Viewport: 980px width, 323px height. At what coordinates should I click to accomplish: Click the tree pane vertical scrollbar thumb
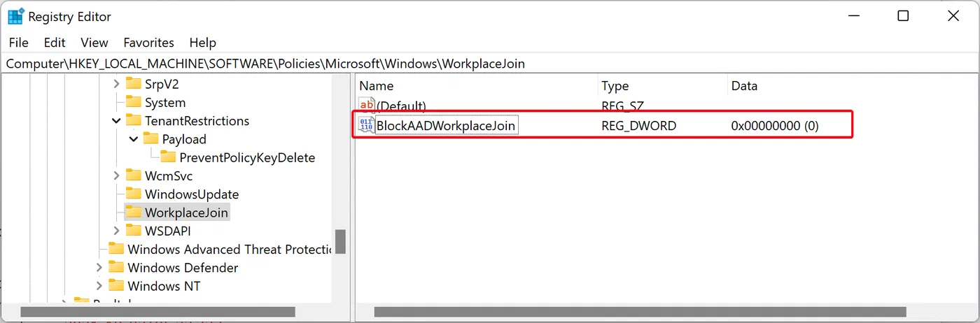coord(340,241)
